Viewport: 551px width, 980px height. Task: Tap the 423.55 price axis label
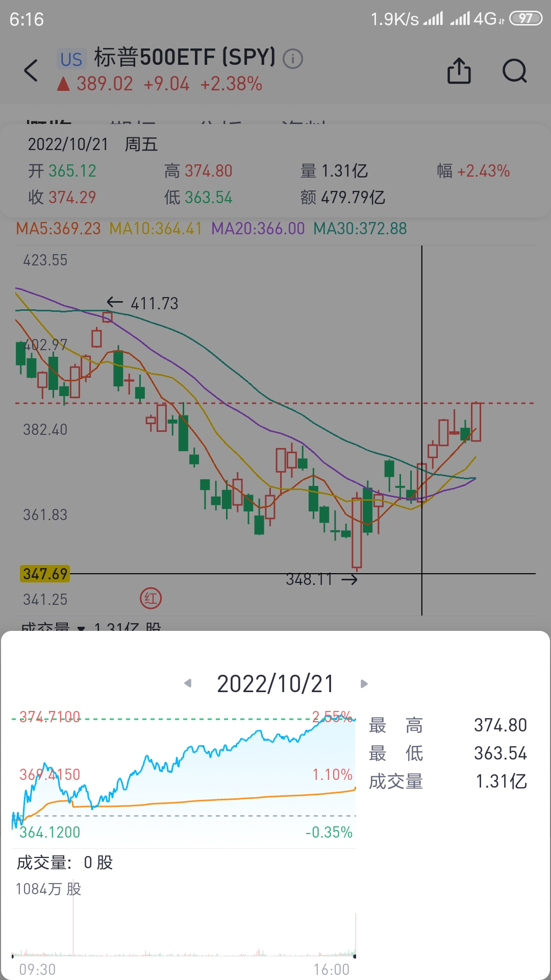[45, 260]
